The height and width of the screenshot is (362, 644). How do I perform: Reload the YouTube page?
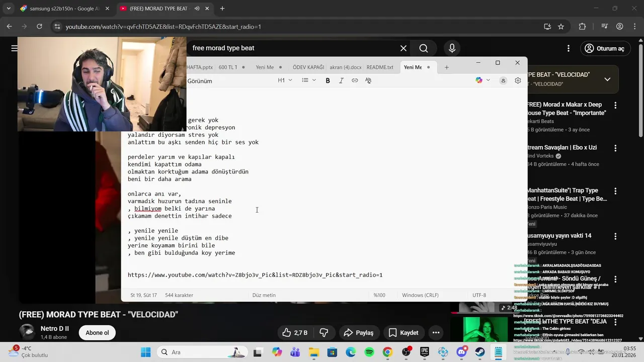pyautogui.click(x=39, y=27)
